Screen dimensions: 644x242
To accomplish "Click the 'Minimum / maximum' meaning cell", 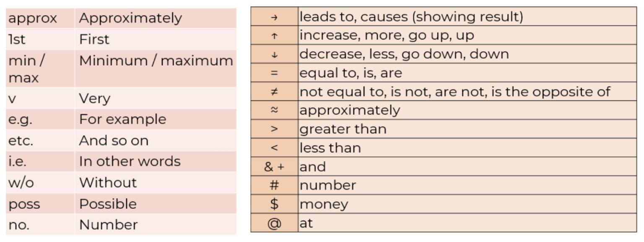I will pyautogui.click(x=156, y=61).
